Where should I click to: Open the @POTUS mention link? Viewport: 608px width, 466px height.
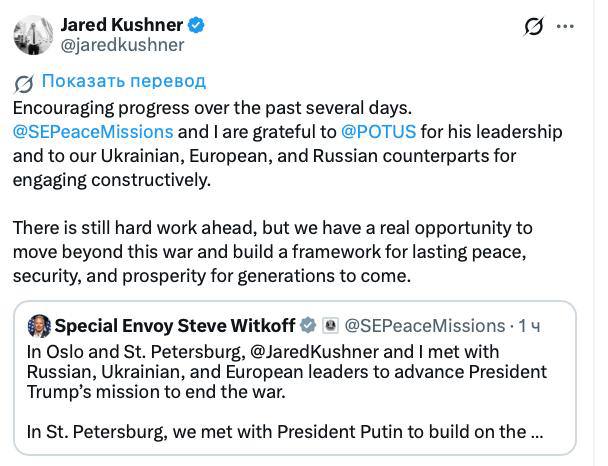378,132
